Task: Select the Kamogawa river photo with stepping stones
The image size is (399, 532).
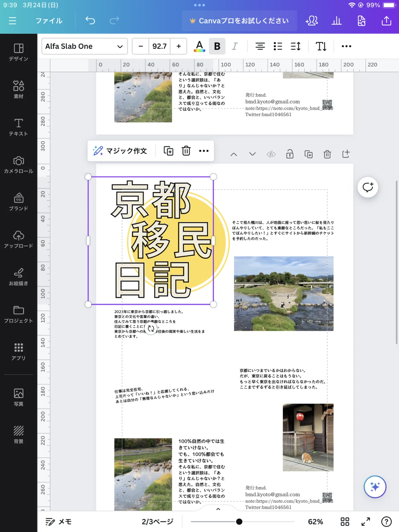Action: (x=284, y=294)
